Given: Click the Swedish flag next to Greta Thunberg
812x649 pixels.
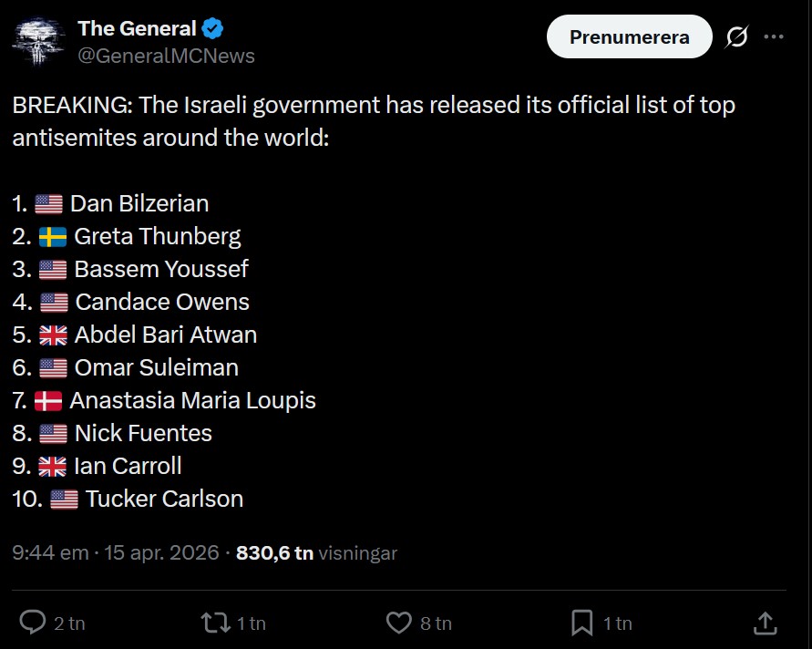Looking at the screenshot, I should tap(52, 237).
